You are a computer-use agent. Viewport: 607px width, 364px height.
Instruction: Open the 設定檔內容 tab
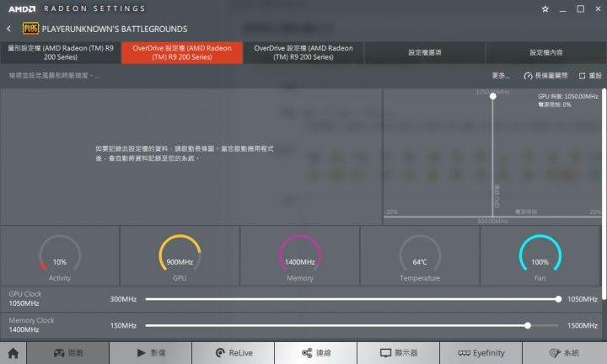545,52
